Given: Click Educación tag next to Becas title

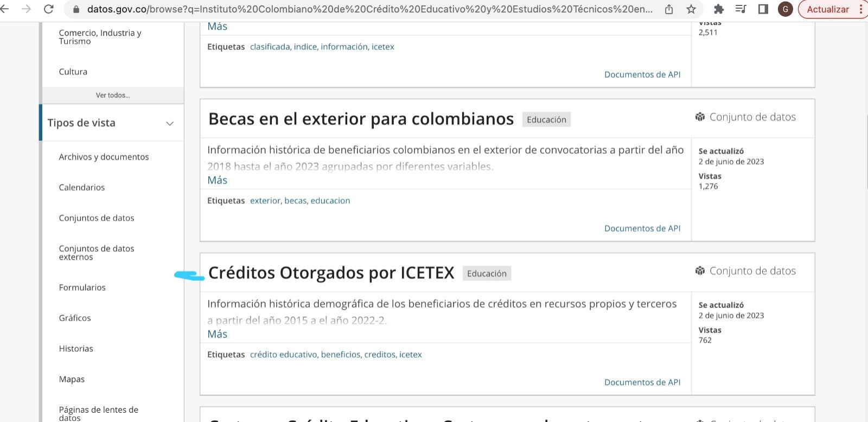Looking at the screenshot, I should (x=546, y=119).
